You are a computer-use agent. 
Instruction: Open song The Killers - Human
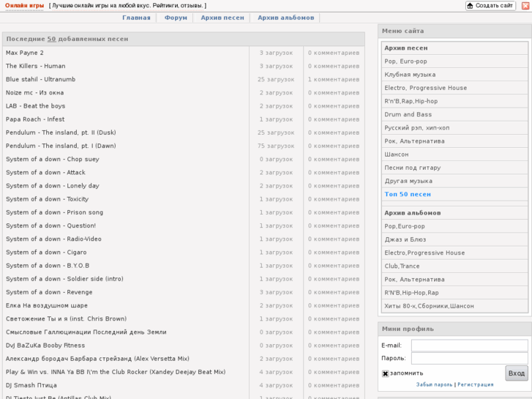click(x=35, y=66)
